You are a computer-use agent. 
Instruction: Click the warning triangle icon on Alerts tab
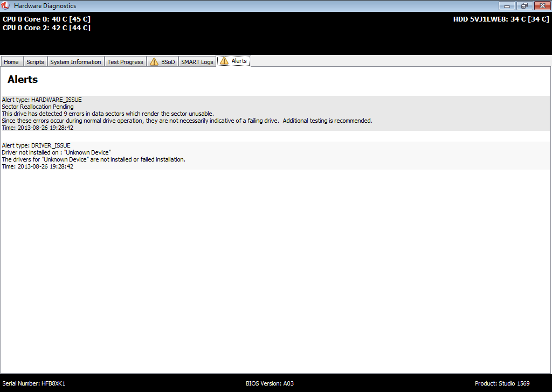click(x=224, y=61)
